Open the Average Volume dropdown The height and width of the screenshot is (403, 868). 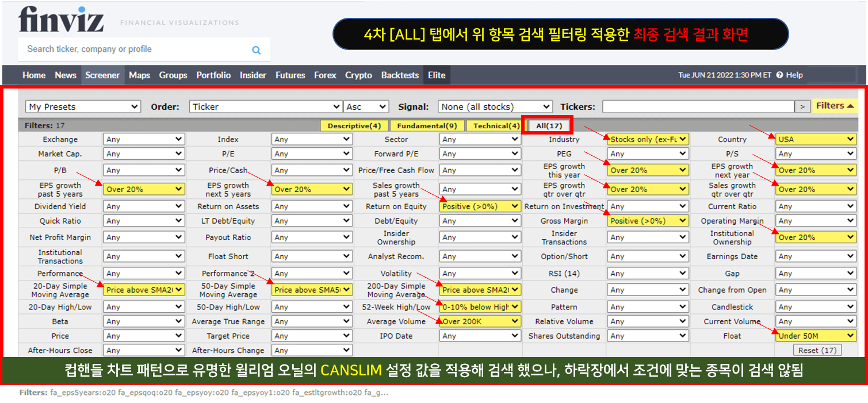pyautogui.click(x=480, y=321)
